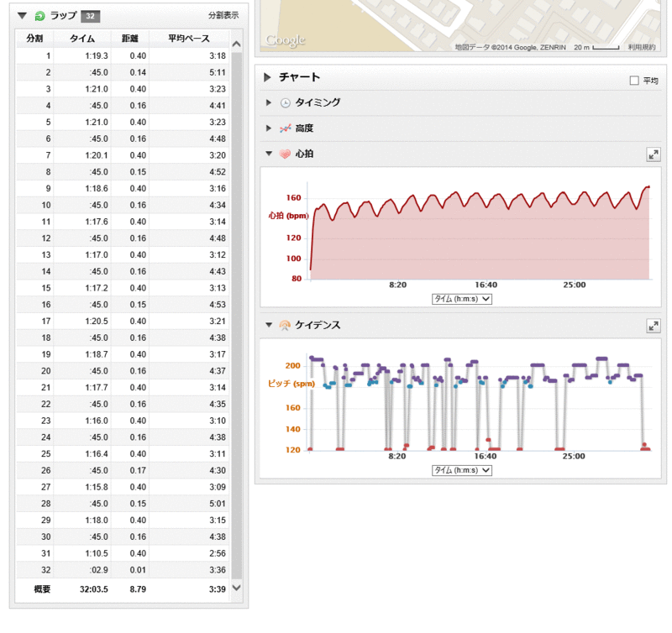Enlarge the 心拍 heart rate chart

coord(653,154)
